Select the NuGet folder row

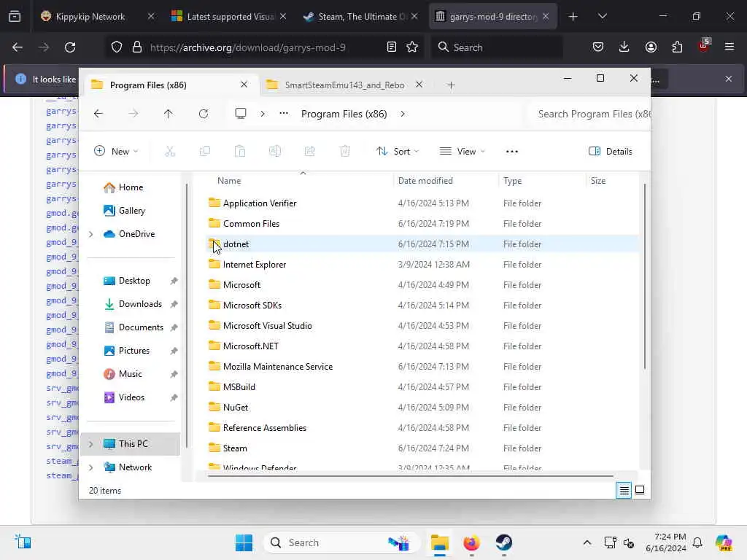point(423,407)
